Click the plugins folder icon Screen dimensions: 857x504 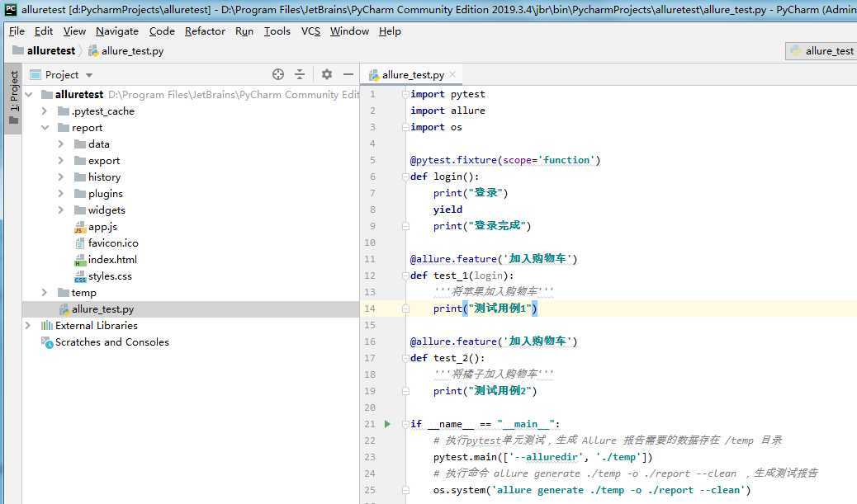(80, 194)
